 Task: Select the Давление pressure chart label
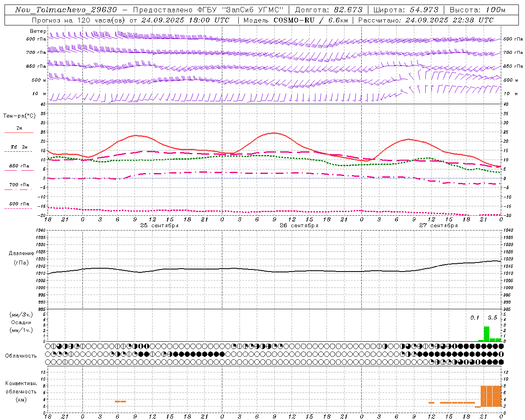[21, 253]
